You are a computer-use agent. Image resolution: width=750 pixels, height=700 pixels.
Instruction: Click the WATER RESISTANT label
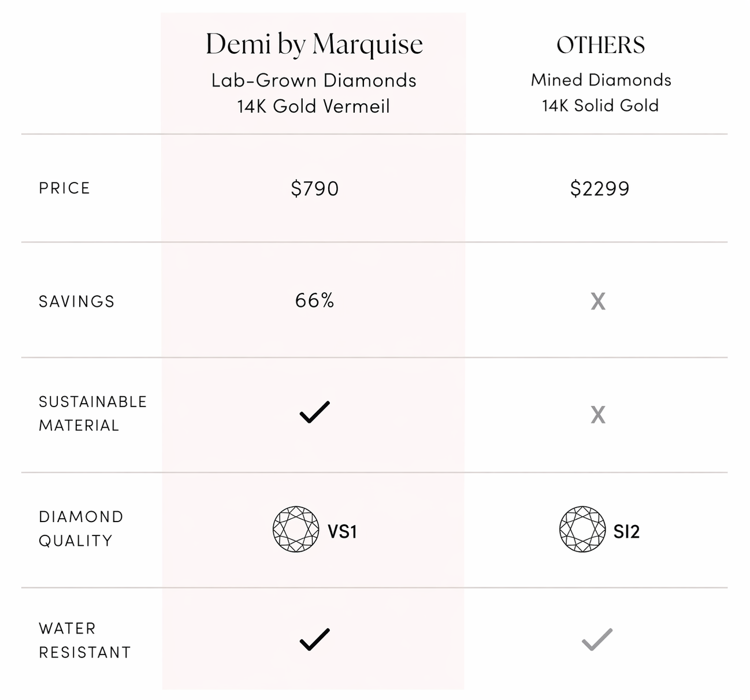[85, 640]
